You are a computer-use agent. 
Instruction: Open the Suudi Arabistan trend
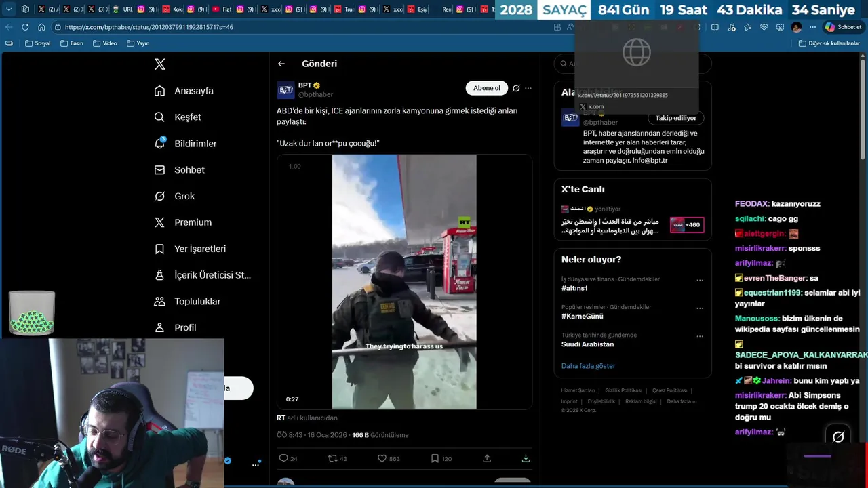coord(587,344)
